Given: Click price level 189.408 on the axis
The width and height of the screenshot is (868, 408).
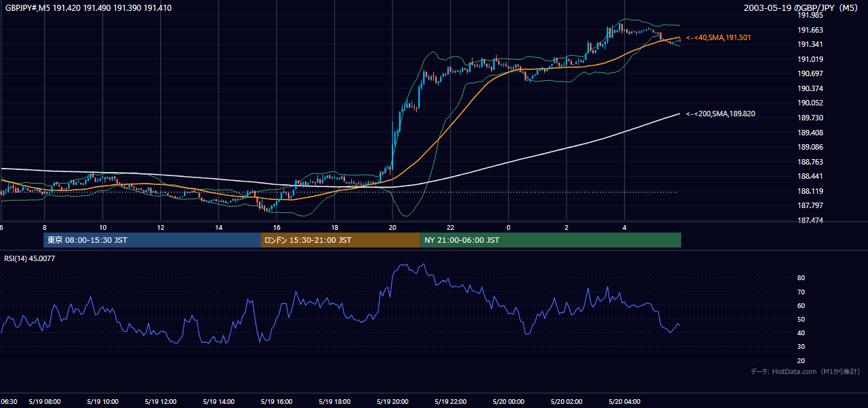Looking at the screenshot, I should pos(810,133).
